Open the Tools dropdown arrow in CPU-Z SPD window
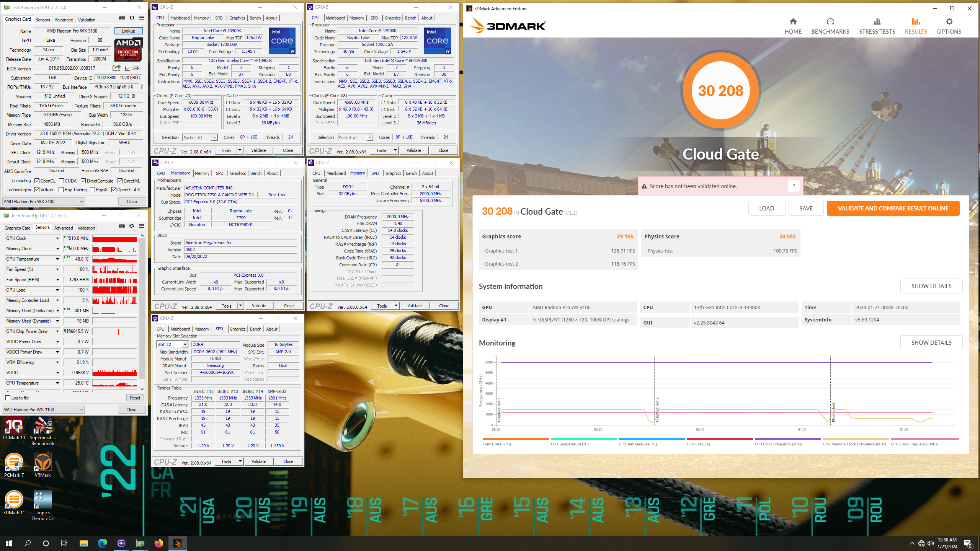 240,461
